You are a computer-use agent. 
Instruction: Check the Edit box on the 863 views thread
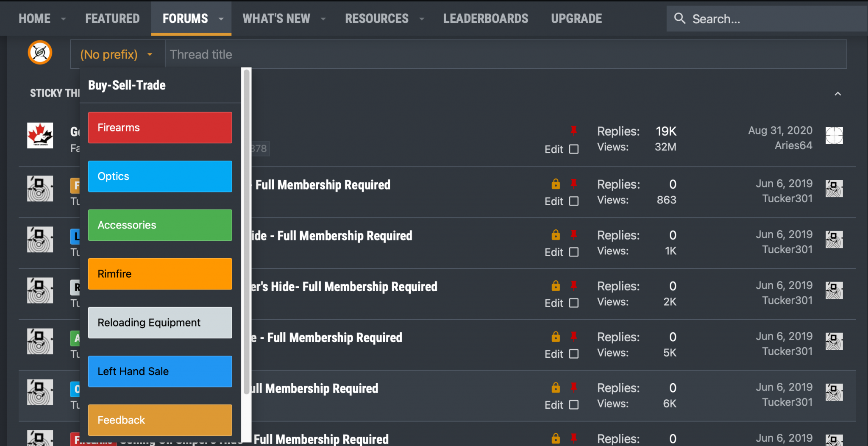(574, 201)
